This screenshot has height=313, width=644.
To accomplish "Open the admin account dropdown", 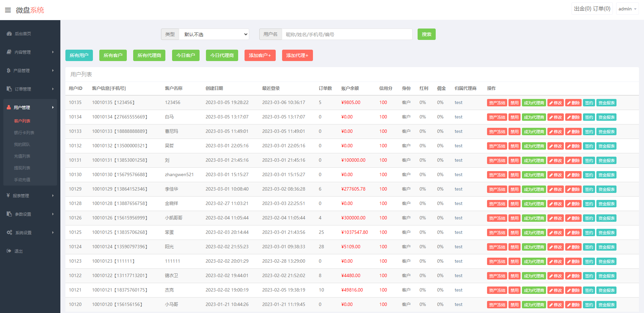I will pyautogui.click(x=627, y=8).
